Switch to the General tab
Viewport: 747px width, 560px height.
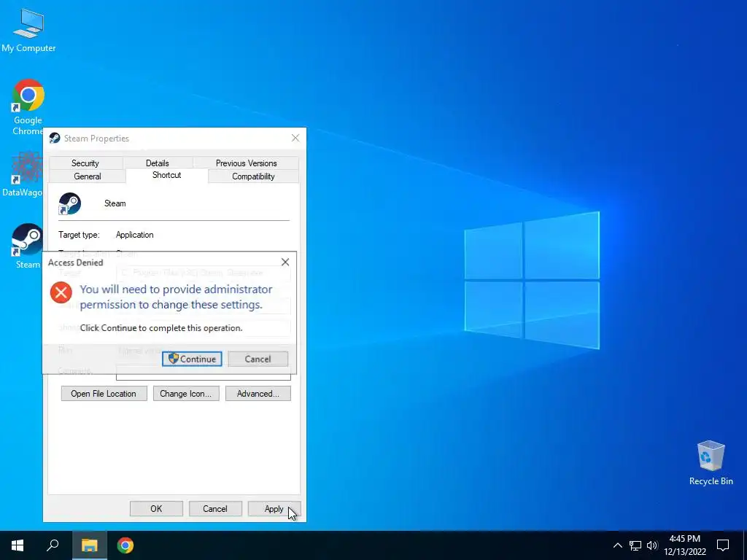pyautogui.click(x=88, y=176)
